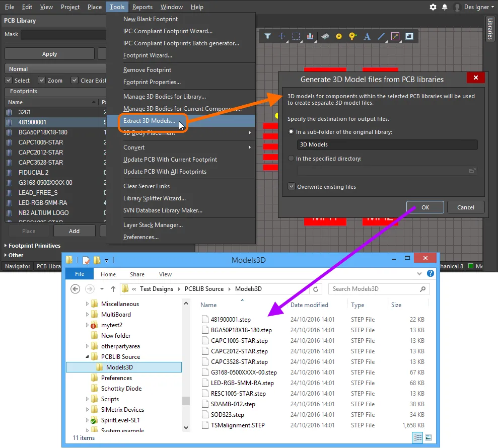Click browse folder icon for specified directory
The image size is (498, 448).
pos(472,171)
